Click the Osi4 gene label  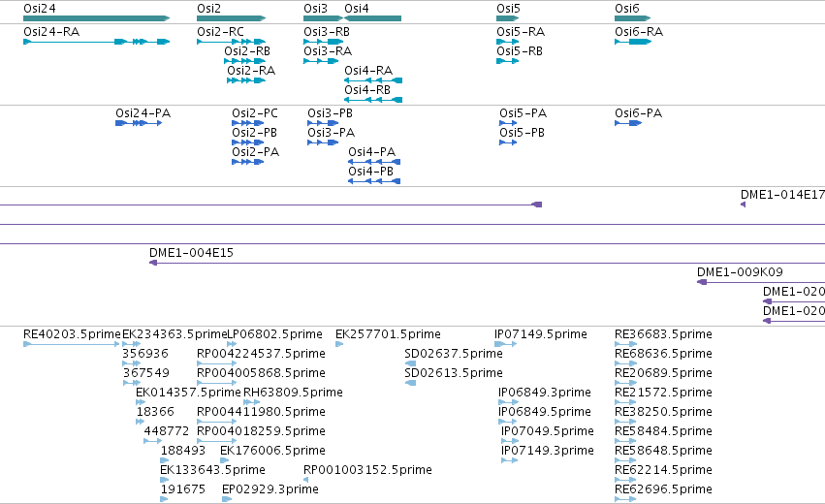[356, 9]
